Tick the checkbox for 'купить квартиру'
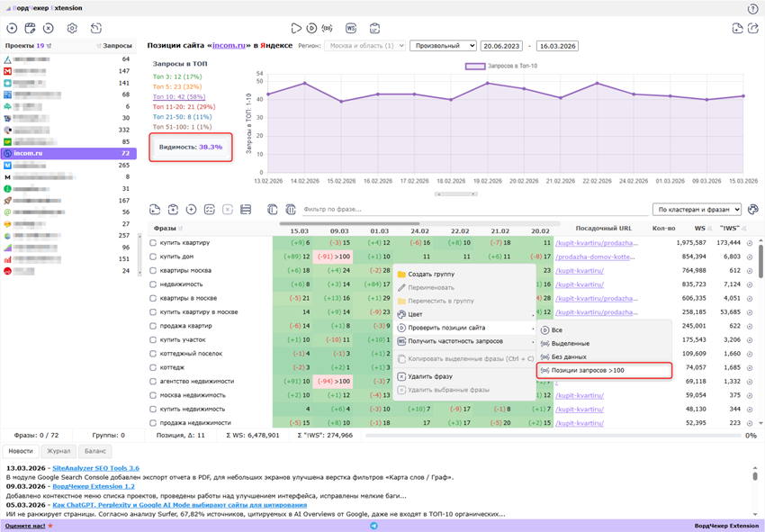 pos(154,243)
